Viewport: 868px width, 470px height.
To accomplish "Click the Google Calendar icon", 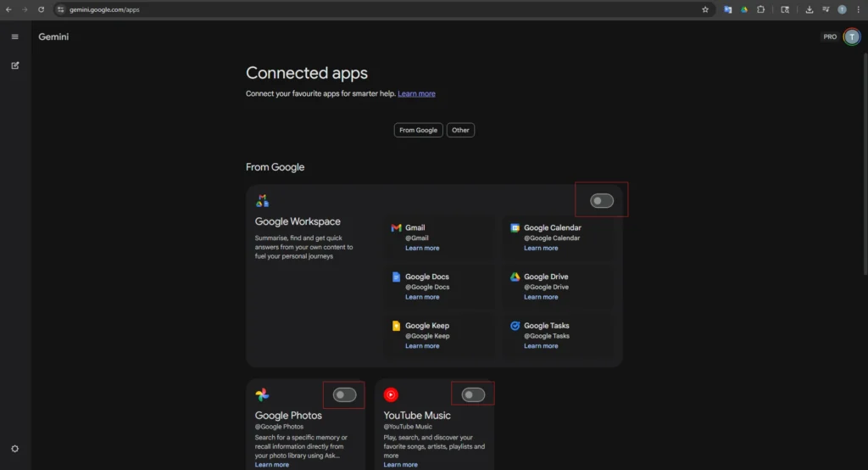I will [x=515, y=228].
